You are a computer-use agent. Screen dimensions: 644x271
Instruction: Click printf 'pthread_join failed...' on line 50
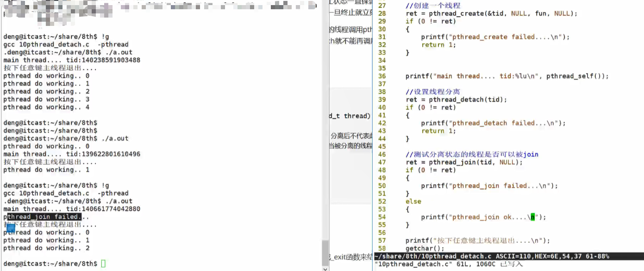pos(489,186)
